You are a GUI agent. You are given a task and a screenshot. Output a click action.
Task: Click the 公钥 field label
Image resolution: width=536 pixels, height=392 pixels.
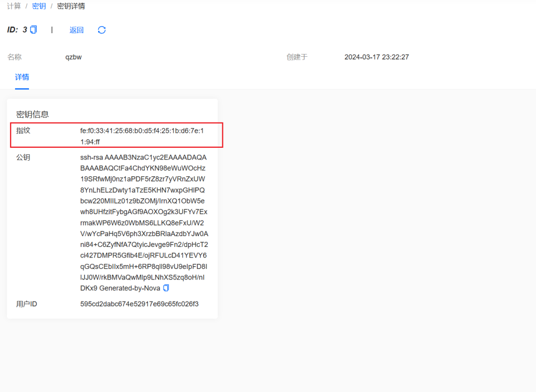pos(23,157)
